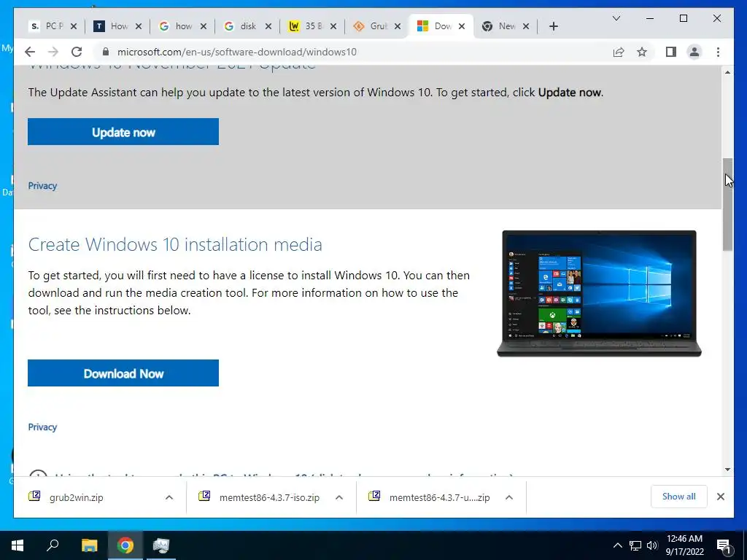Click the Download Now button
This screenshot has width=747, height=560.
click(x=123, y=373)
